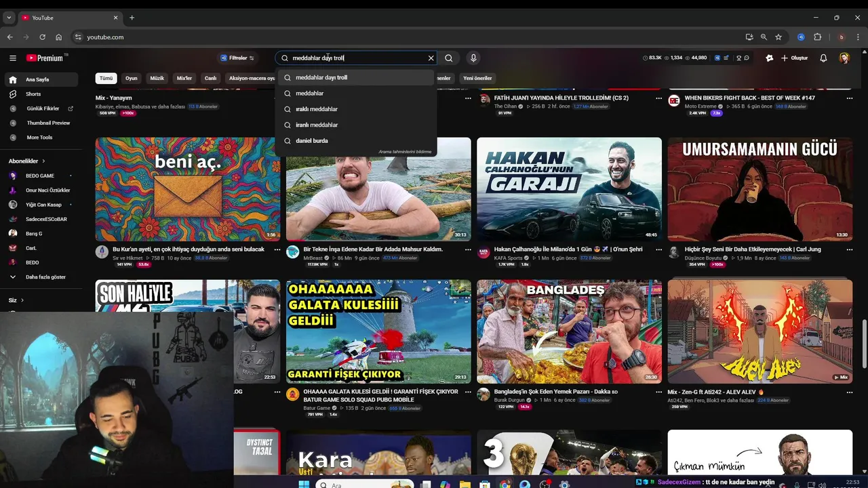Open Galata Kulesi PUBG video thumbnail
This screenshot has width=868, height=488.
tap(378, 331)
